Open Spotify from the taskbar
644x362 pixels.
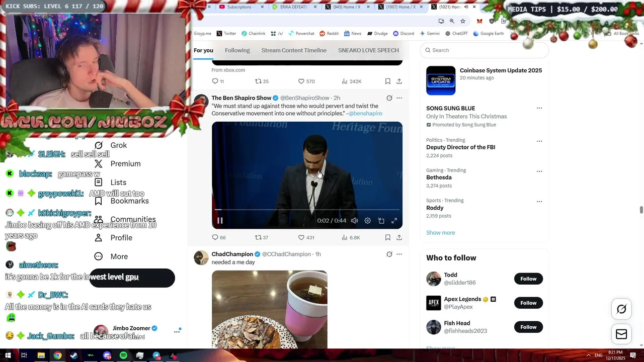[123, 355]
